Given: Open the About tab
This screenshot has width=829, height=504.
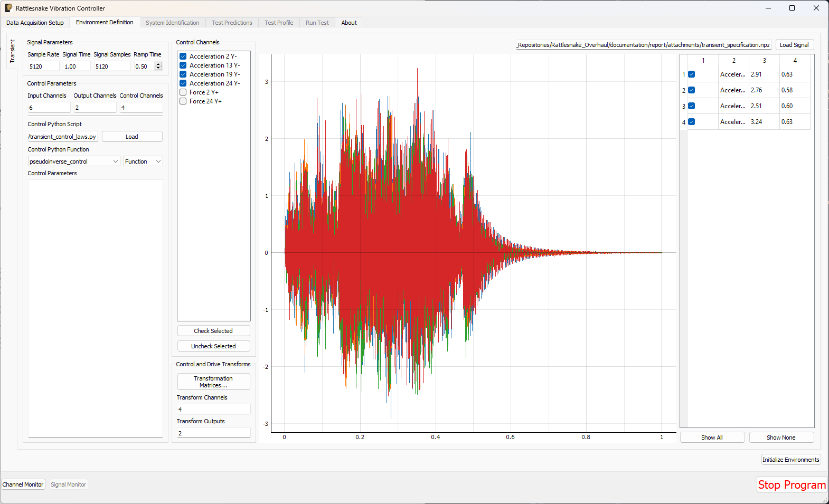Looking at the screenshot, I should point(349,23).
